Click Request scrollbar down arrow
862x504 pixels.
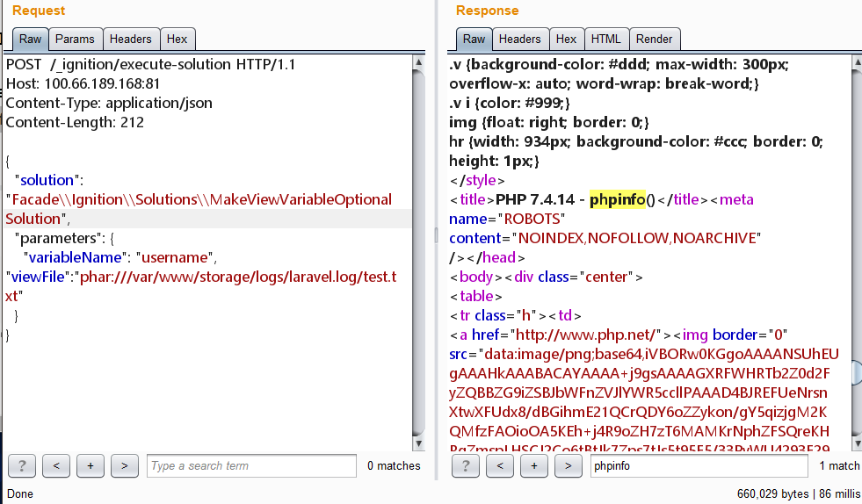tap(418, 443)
